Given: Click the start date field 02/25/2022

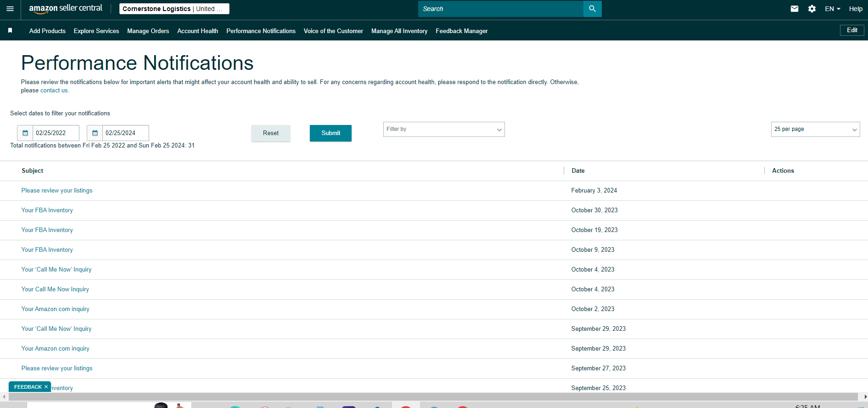Looking at the screenshot, I should tap(56, 133).
